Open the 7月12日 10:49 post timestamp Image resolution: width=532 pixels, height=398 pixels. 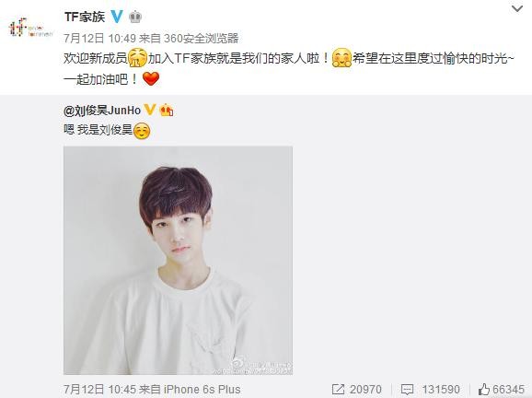(99, 39)
